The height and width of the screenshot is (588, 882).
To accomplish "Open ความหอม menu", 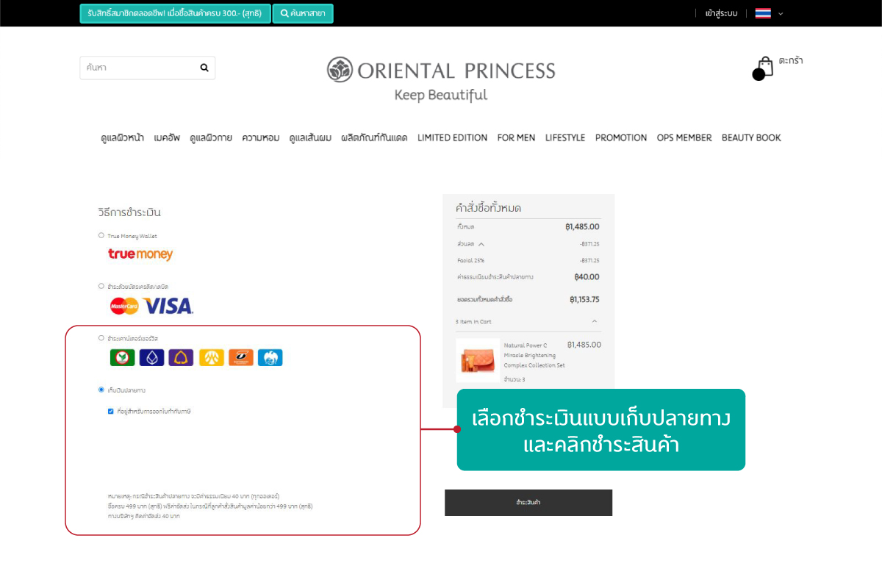I will (260, 137).
